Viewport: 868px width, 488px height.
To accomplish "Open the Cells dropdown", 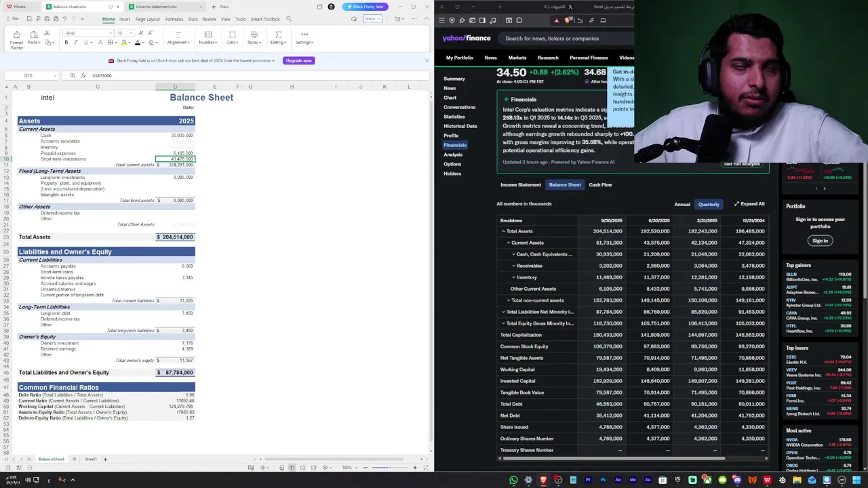I will [x=232, y=38].
